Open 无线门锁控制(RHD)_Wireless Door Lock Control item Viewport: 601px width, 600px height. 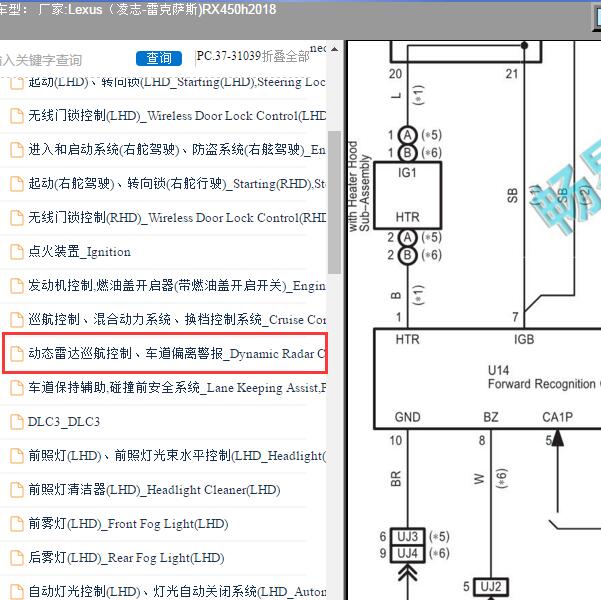click(x=177, y=218)
